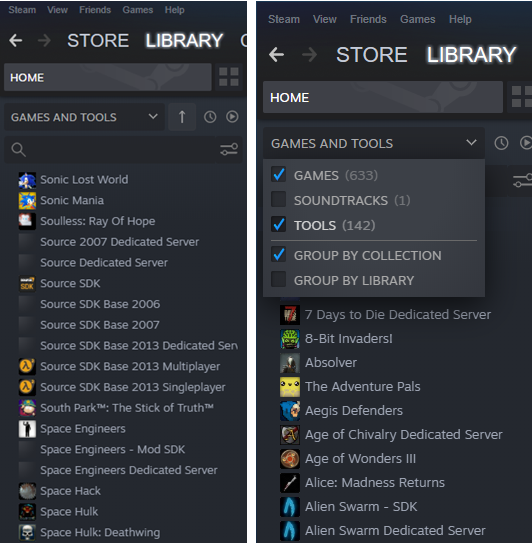
Task: Select Alice: Madness Returns
Action: point(375,482)
